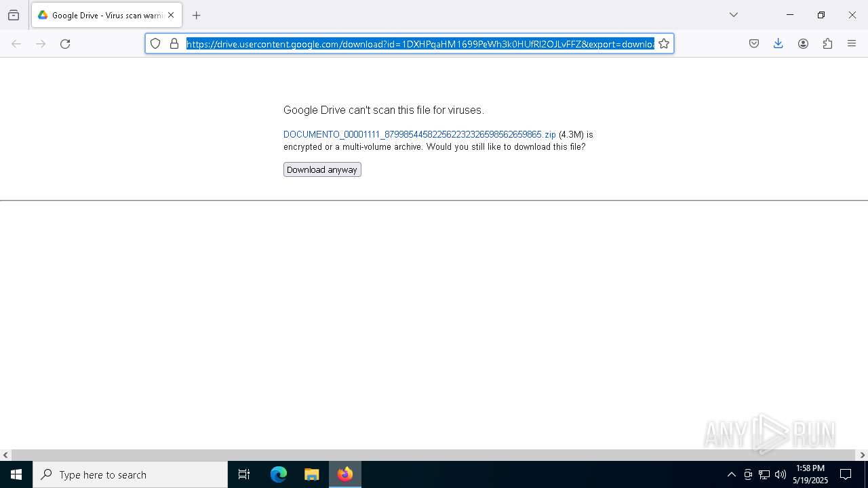Click the DOCUMENTO_00001111 zip file link
This screenshot has height=488, width=868.
[x=420, y=134]
